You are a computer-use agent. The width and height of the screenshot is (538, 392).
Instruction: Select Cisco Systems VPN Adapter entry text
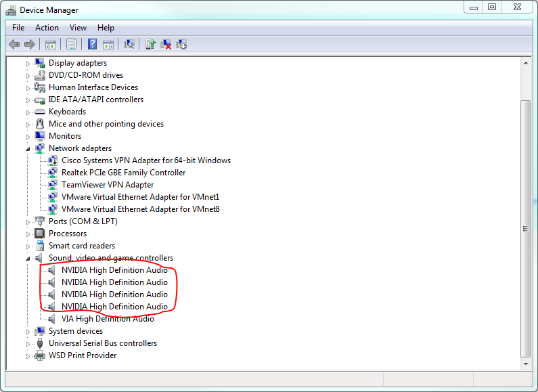[x=146, y=160]
